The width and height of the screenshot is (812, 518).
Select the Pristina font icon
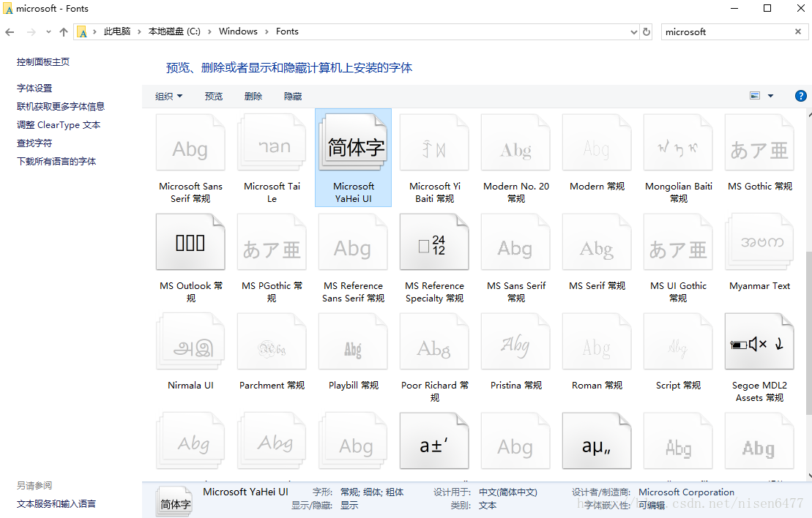click(515, 342)
